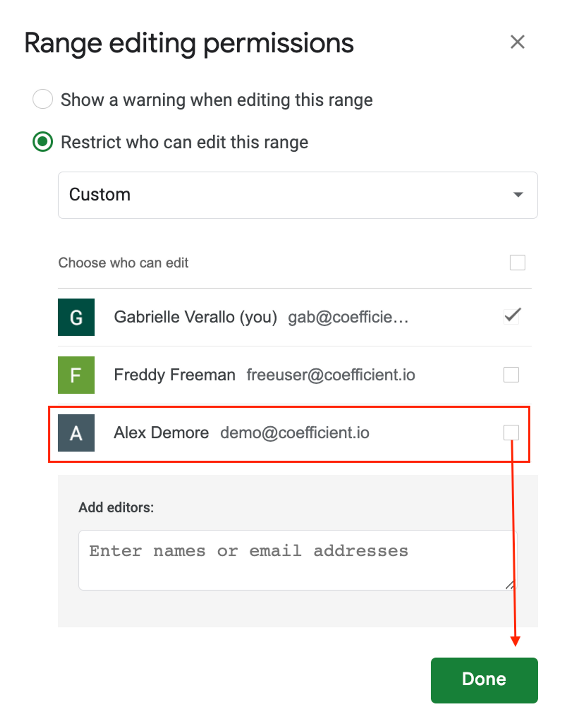Viewport: 564px width, 728px height.
Task: Click the Freddy Freeman name
Action: (x=175, y=375)
